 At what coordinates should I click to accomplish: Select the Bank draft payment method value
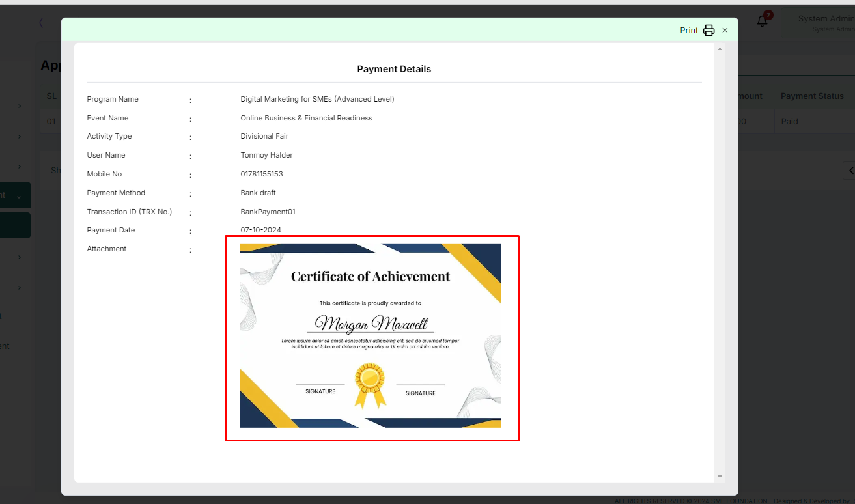(258, 193)
